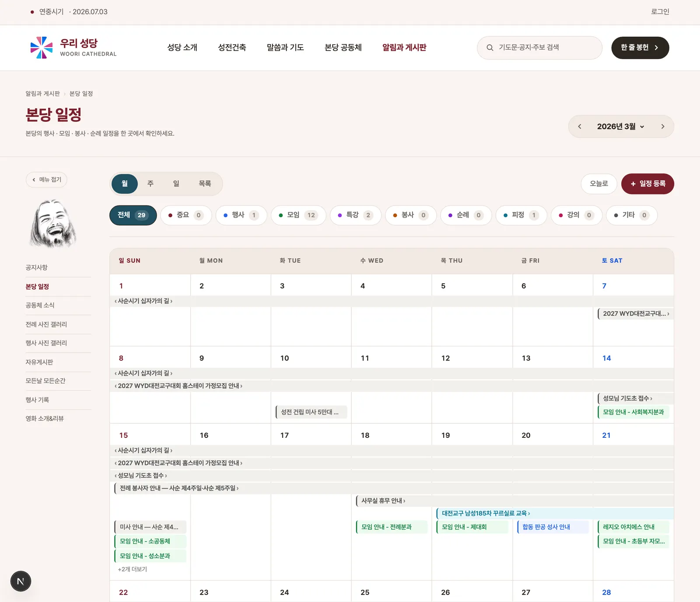Select the 월 view tab
This screenshot has width=700, height=602.
click(x=125, y=183)
